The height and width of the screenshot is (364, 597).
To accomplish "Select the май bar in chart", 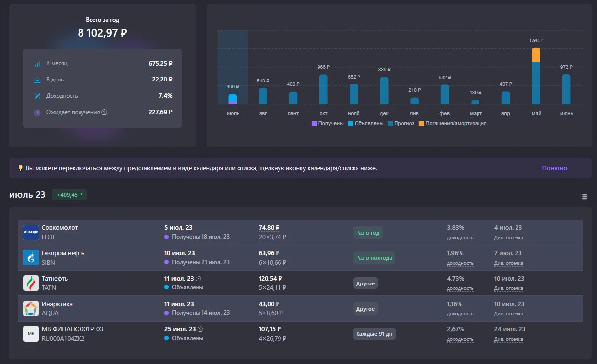I will point(536,76).
